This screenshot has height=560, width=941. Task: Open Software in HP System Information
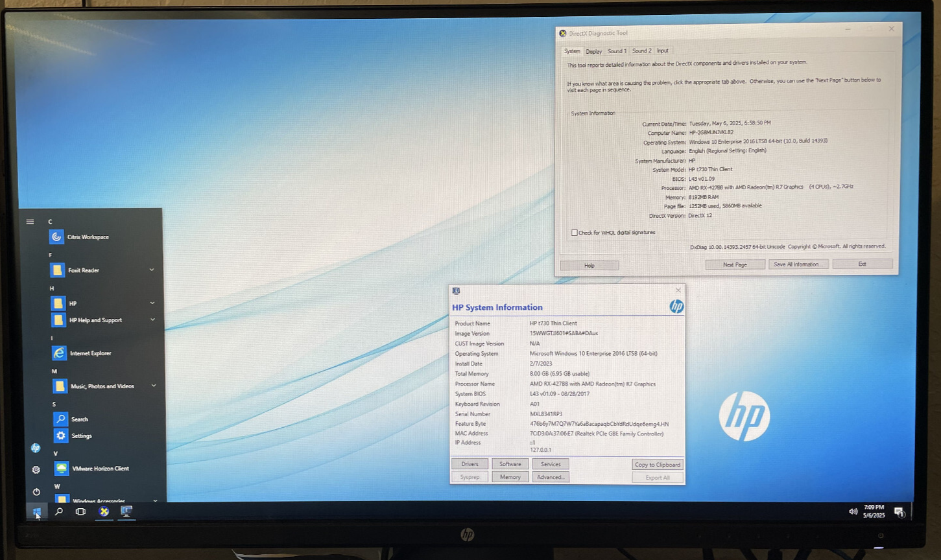(x=510, y=464)
